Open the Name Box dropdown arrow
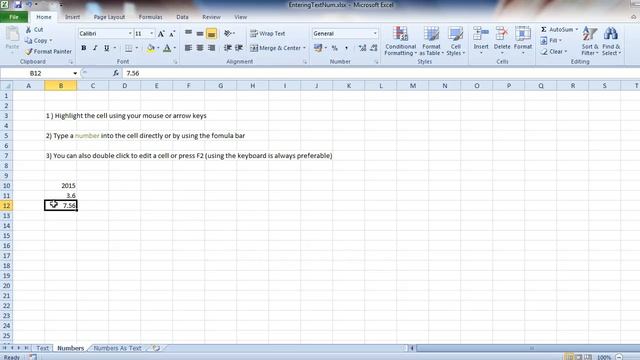The image size is (640, 360). point(75,73)
